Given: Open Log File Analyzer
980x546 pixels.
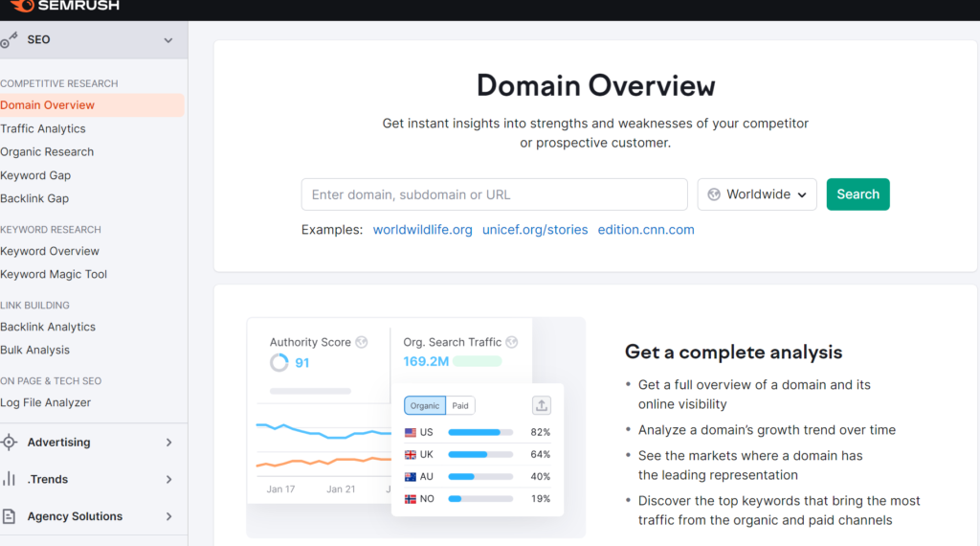Looking at the screenshot, I should click(46, 402).
